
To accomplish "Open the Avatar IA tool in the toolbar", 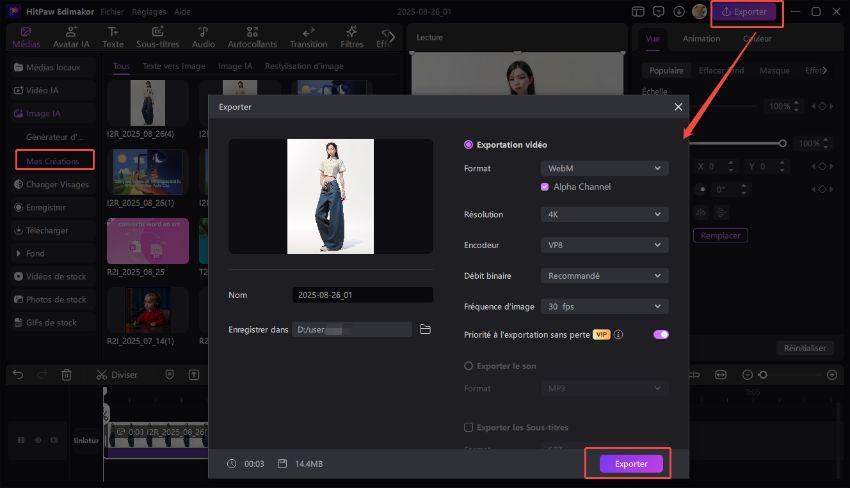I will pos(72,38).
